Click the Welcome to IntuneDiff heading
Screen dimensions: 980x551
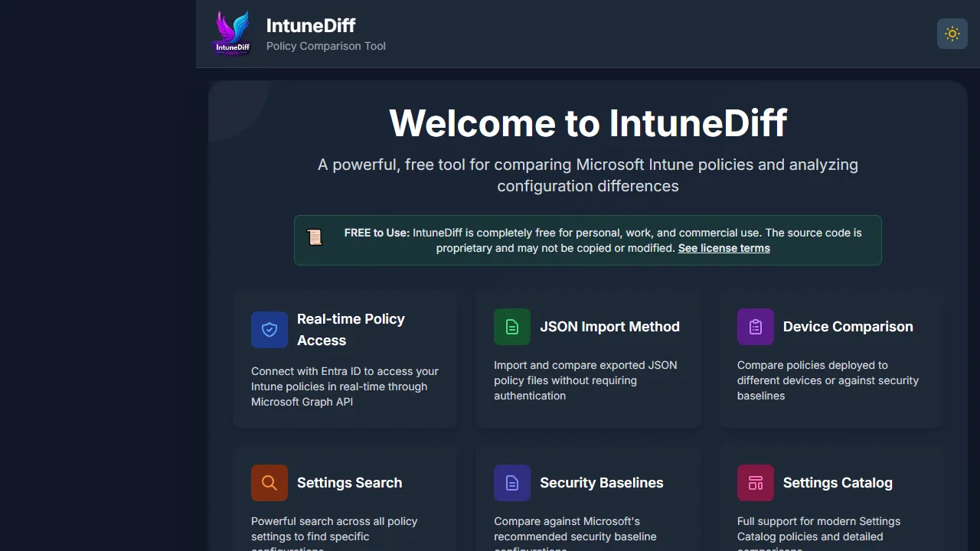pos(587,123)
